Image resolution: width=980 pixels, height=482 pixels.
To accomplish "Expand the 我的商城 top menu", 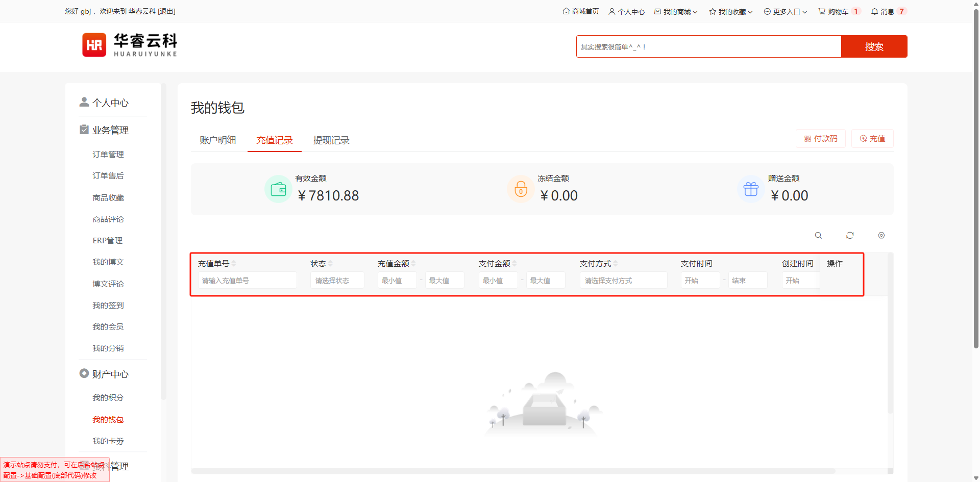I will pos(676,11).
